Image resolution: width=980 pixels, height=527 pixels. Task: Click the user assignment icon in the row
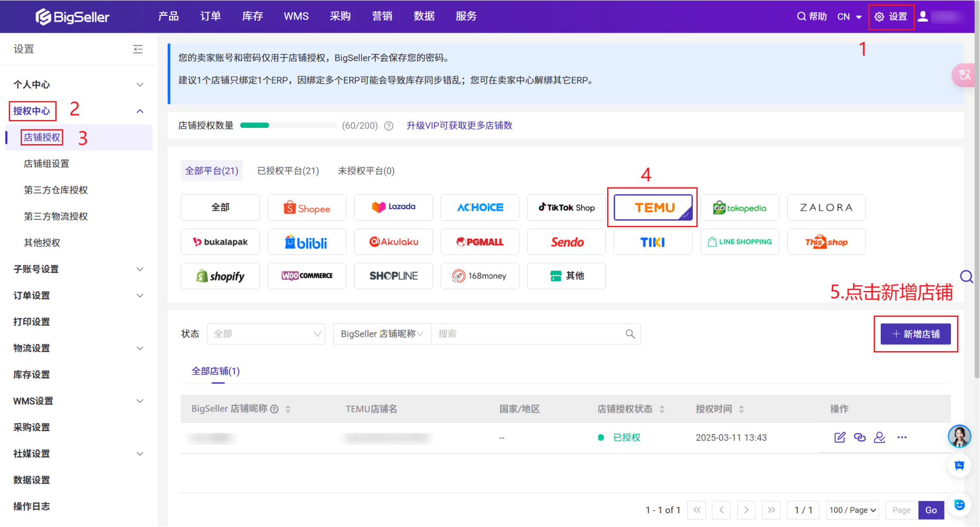tap(879, 437)
